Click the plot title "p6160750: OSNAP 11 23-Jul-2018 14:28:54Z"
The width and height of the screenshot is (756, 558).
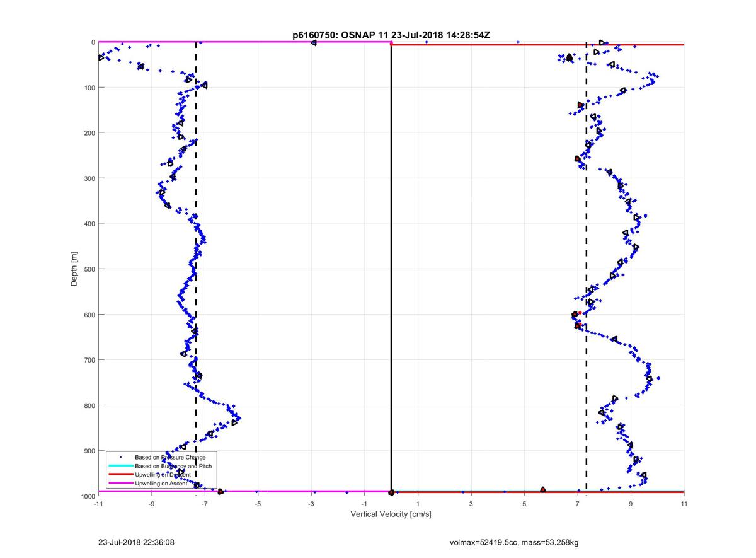click(391, 35)
